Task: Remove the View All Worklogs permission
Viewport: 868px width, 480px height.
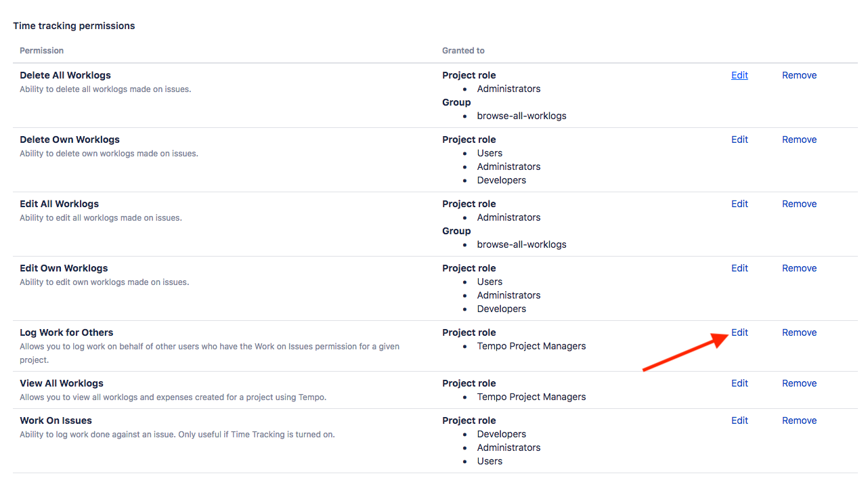Action: click(x=799, y=383)
